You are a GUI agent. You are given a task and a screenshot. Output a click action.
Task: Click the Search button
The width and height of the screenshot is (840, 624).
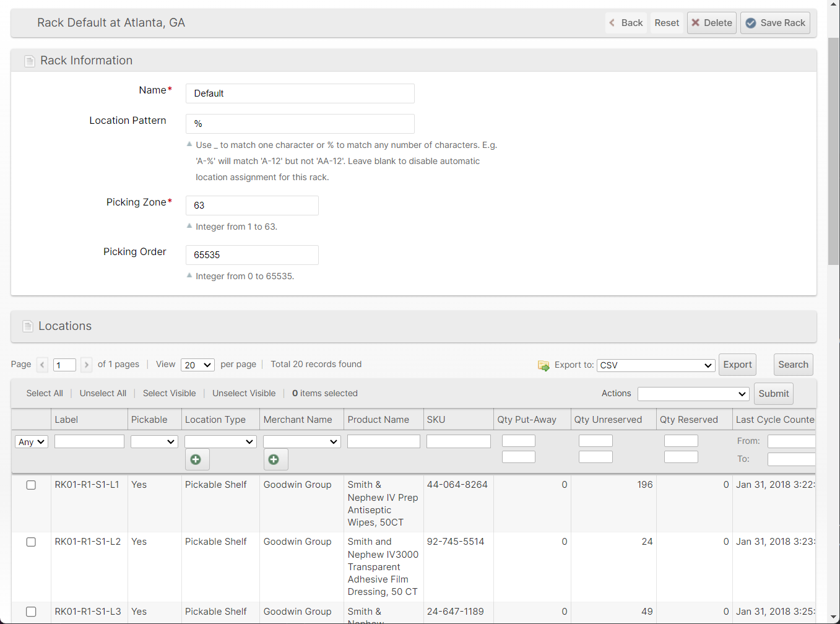click(793, 365)
